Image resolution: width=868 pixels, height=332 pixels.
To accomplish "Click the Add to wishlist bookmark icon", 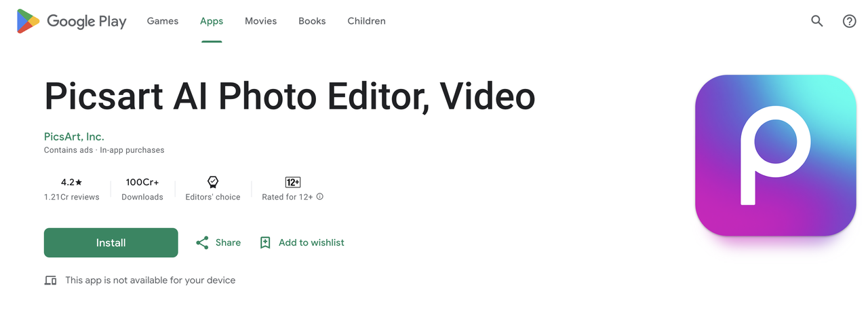I will click(x=265, y=242).
